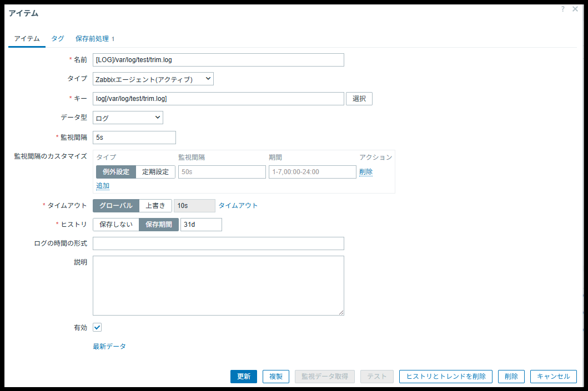Switch to the タグ tab
The image size is (588, 391).
coord(58,39)
